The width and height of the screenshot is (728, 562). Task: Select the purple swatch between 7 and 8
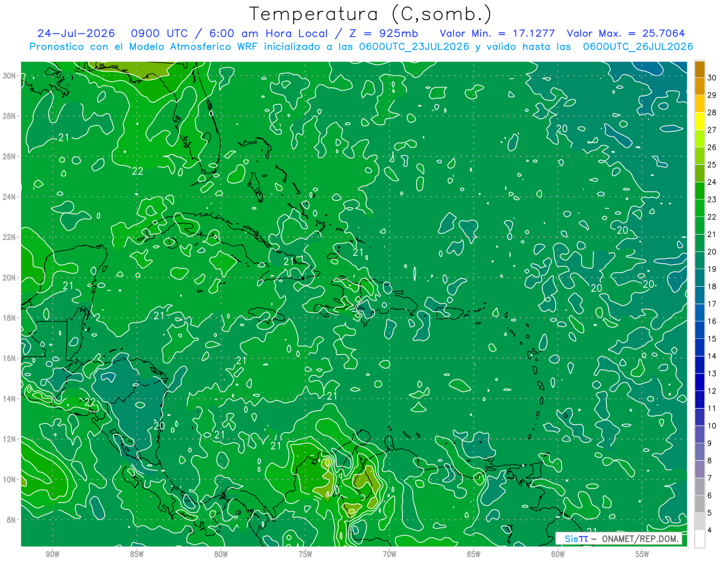[699, 469]
